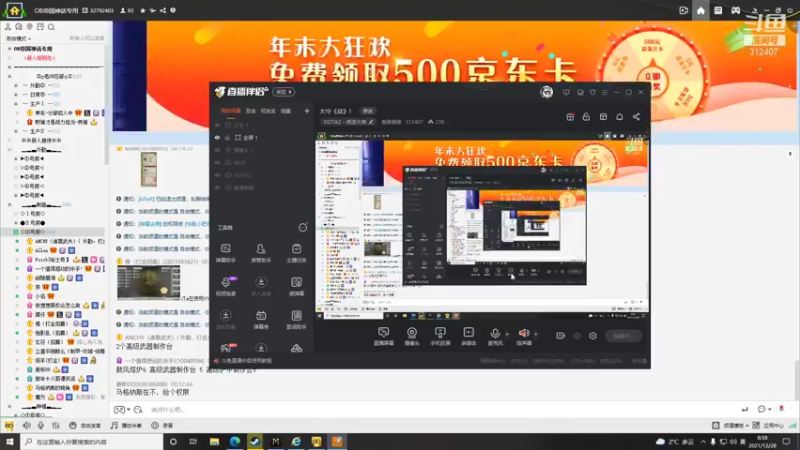Click the unlock icon in stream header
Viewport: 800px width, 450px height.
tap(586, 117)
